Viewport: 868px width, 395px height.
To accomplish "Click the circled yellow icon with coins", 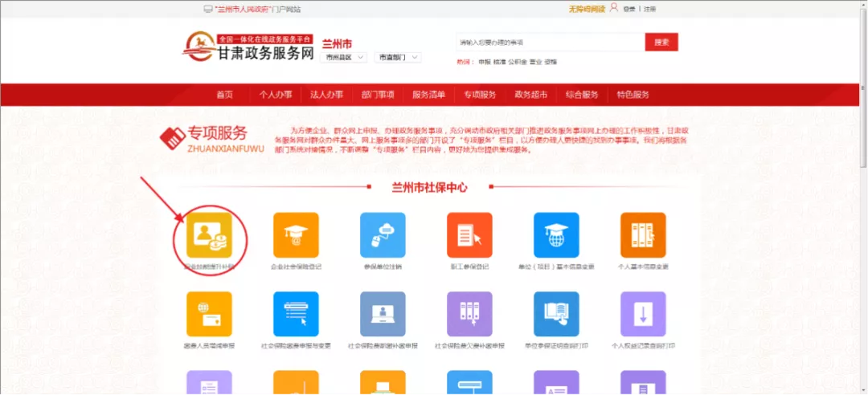I will tap(210, 235).
